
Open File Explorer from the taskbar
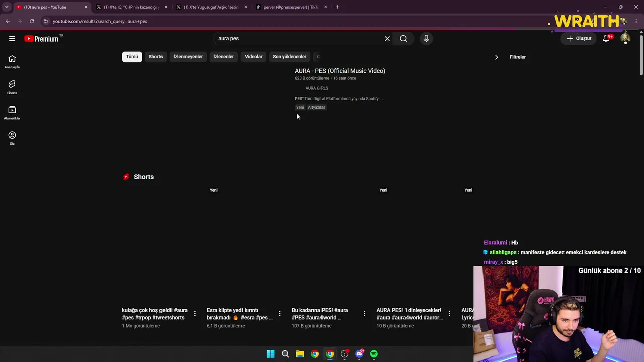click(300, 354)
